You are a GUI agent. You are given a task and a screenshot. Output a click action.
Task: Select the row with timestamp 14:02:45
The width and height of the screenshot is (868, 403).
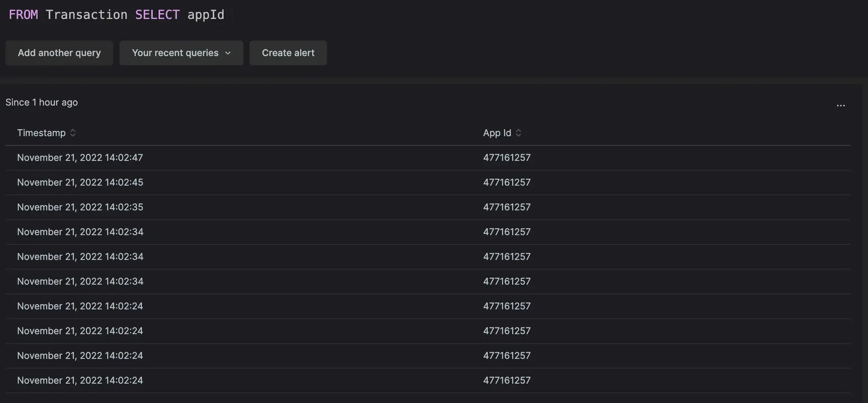tap(80, 183)
